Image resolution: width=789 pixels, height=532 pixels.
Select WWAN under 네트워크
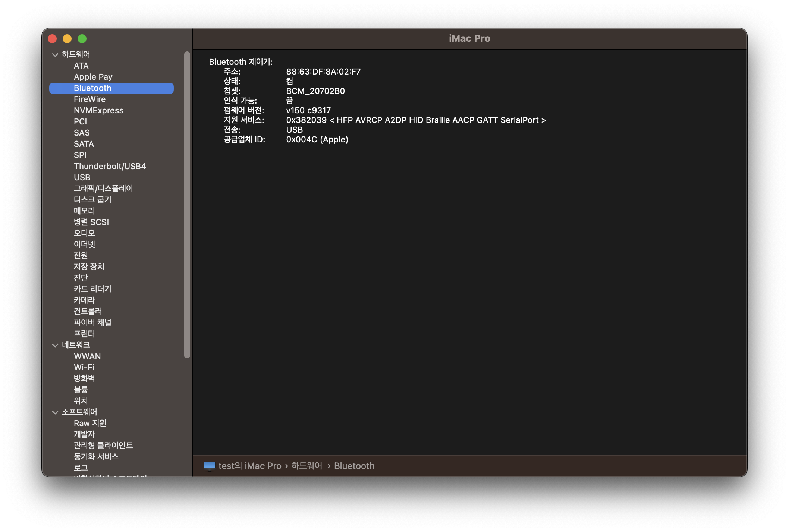click(x=87, y=356)
